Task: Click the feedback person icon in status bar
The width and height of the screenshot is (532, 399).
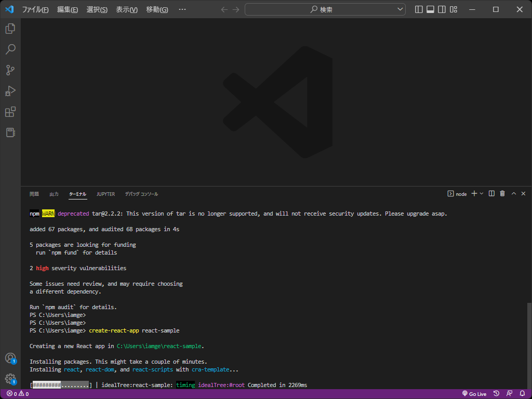Action: point(509,394)
